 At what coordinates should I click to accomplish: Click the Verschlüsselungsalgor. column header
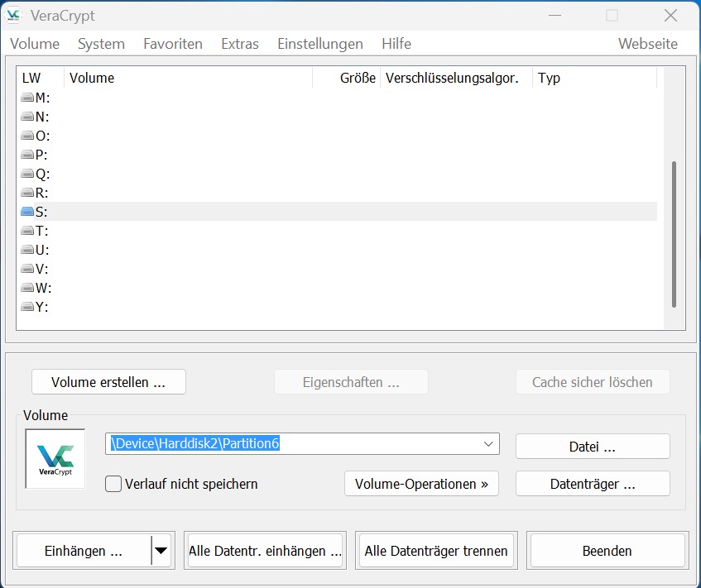point(457,78)
